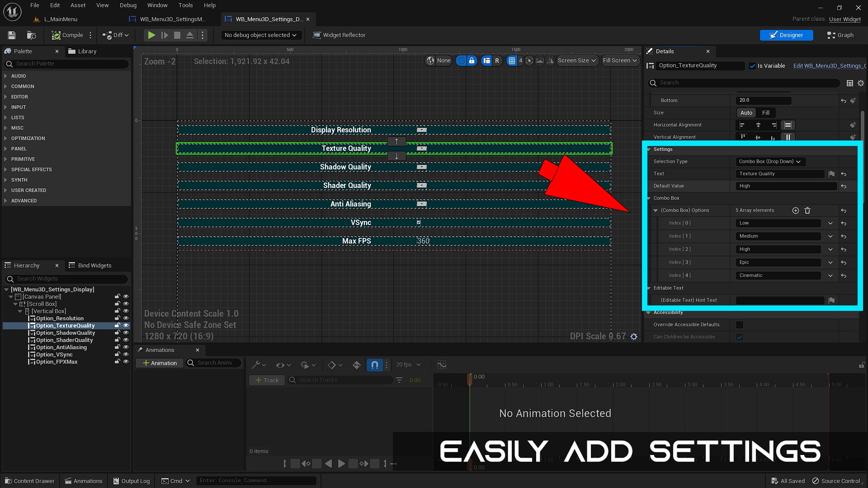
Task: Click the Add Animation button
Action: (x=160, y=363)
